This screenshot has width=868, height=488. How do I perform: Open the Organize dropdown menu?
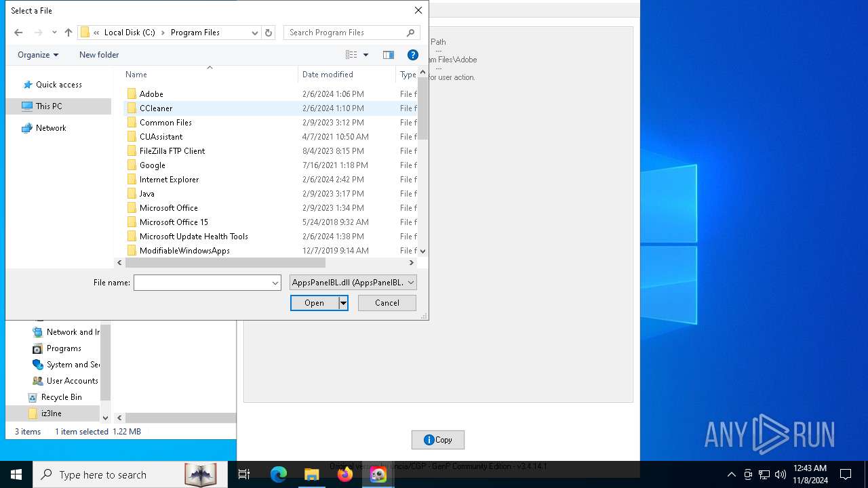pos(38,55)
